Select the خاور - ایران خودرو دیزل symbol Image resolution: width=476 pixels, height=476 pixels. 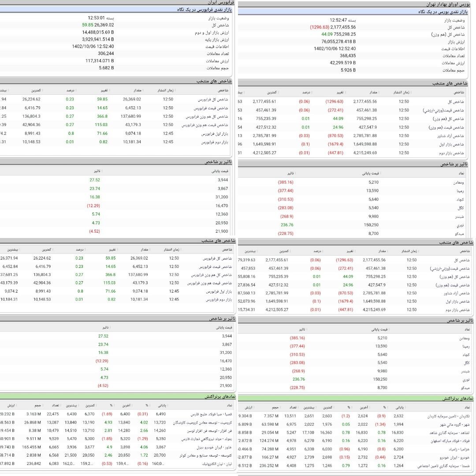point(211,447)
